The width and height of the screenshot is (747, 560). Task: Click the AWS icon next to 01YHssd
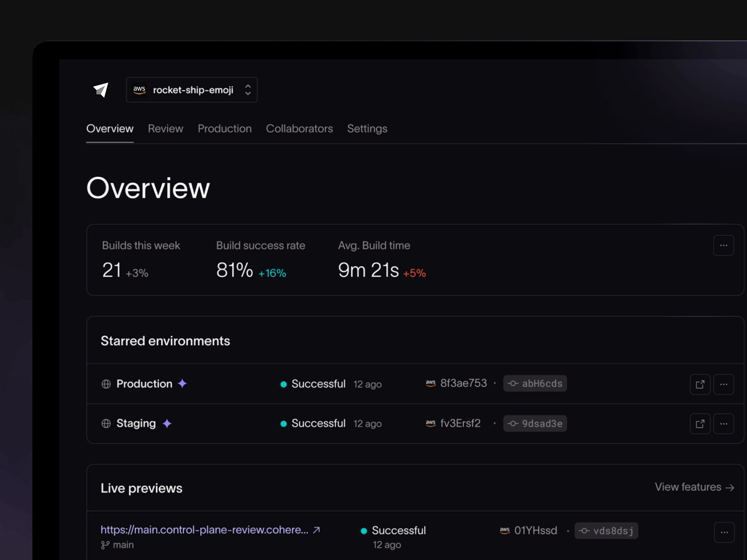[x=505, y=531]
